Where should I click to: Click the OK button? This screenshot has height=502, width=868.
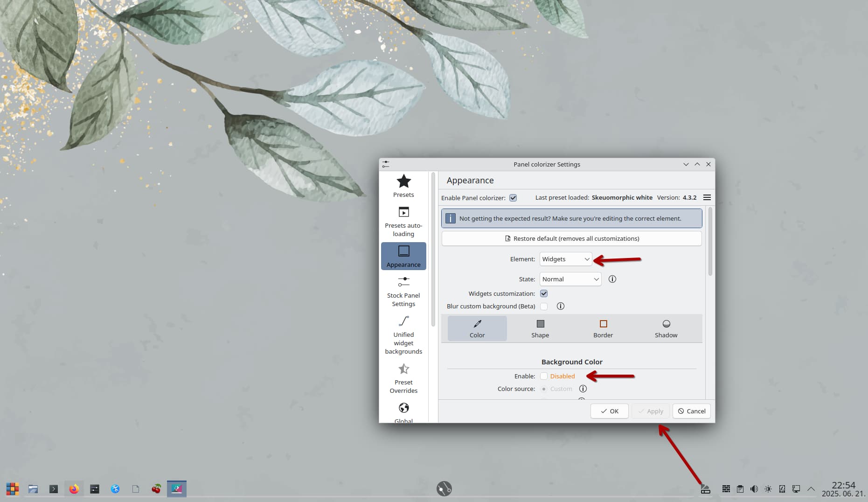[609, 411]
